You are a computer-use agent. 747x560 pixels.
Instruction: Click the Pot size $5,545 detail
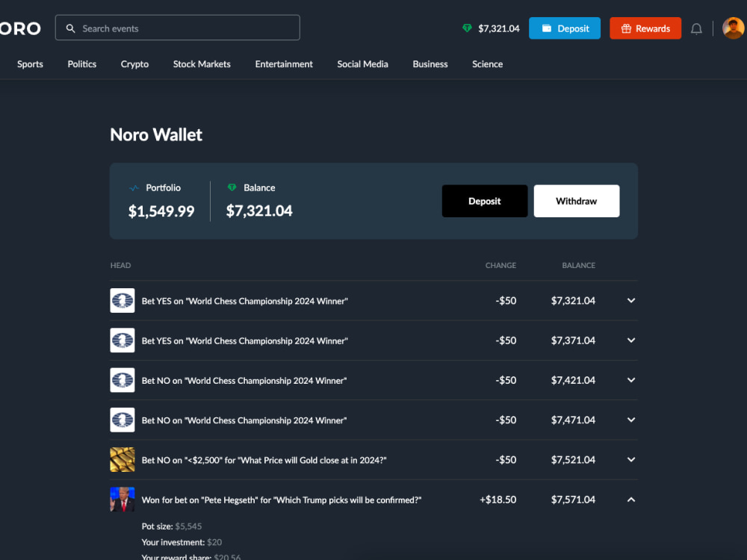tap(172, 526)
